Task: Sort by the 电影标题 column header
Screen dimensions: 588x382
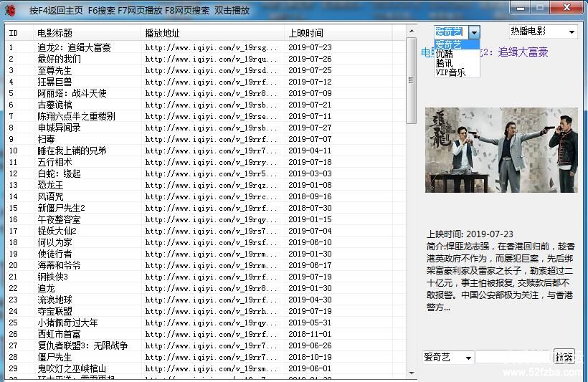Action: (87, 33)
